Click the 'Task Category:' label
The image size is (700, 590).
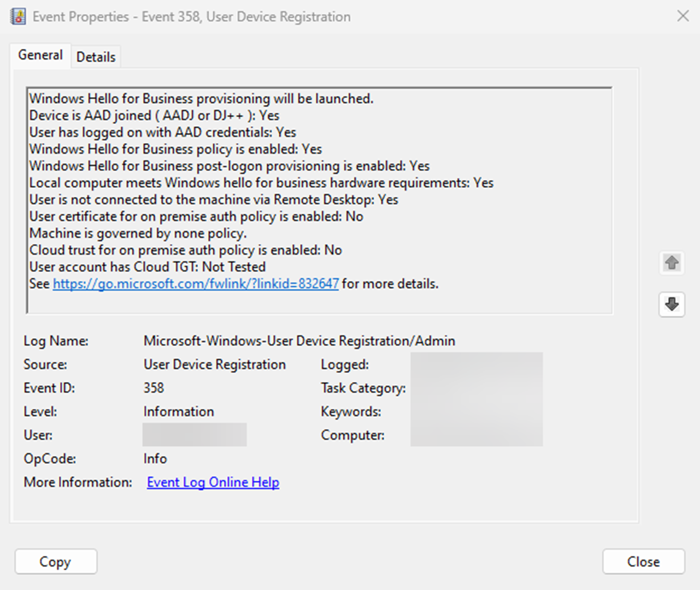tap(363, 388)
